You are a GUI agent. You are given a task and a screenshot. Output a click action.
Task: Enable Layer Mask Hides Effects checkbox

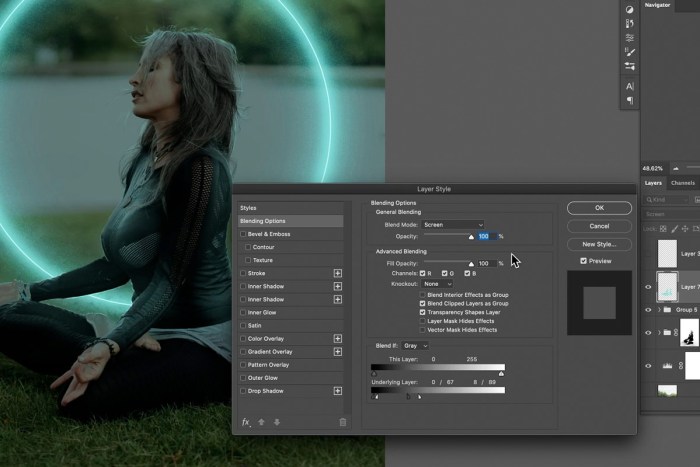[x=422, y=321]
